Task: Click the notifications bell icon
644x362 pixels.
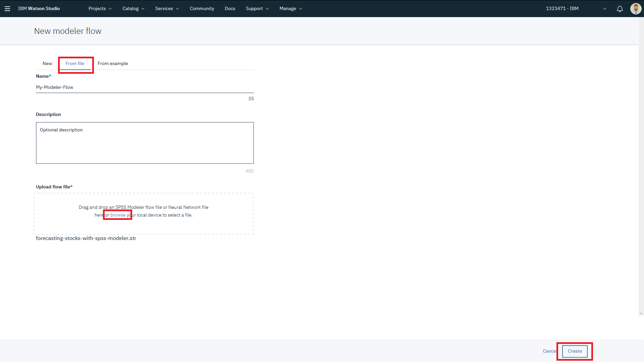Action: [620, 9]
